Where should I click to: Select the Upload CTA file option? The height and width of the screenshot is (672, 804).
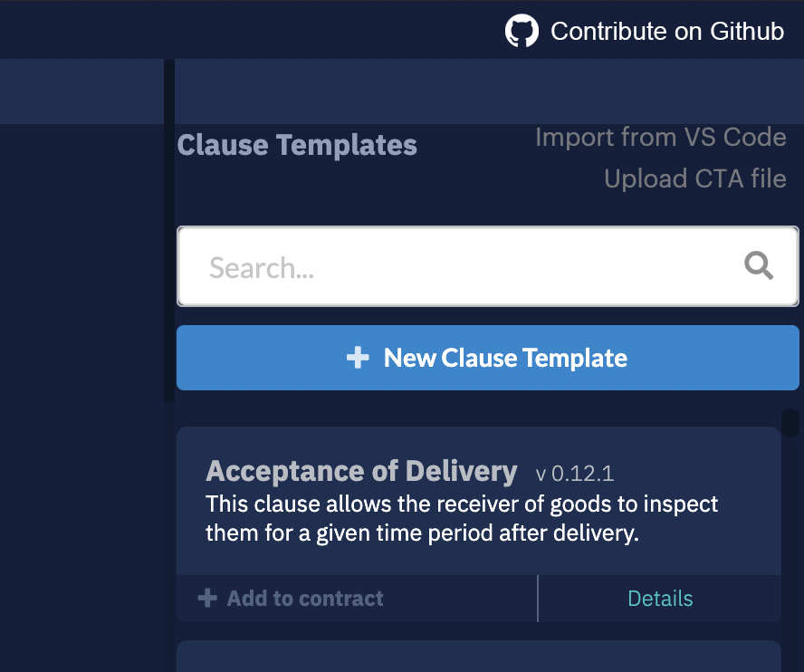(694, 178)
